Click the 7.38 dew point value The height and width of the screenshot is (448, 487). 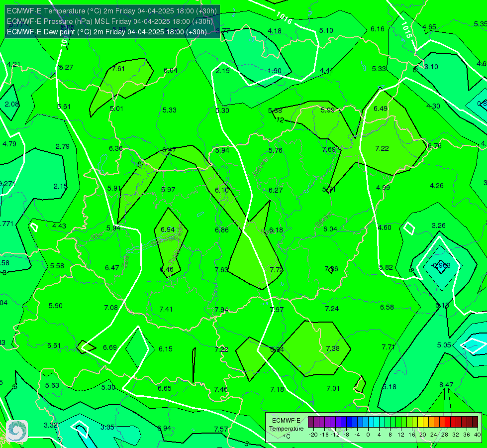click(x=333, y=348)
